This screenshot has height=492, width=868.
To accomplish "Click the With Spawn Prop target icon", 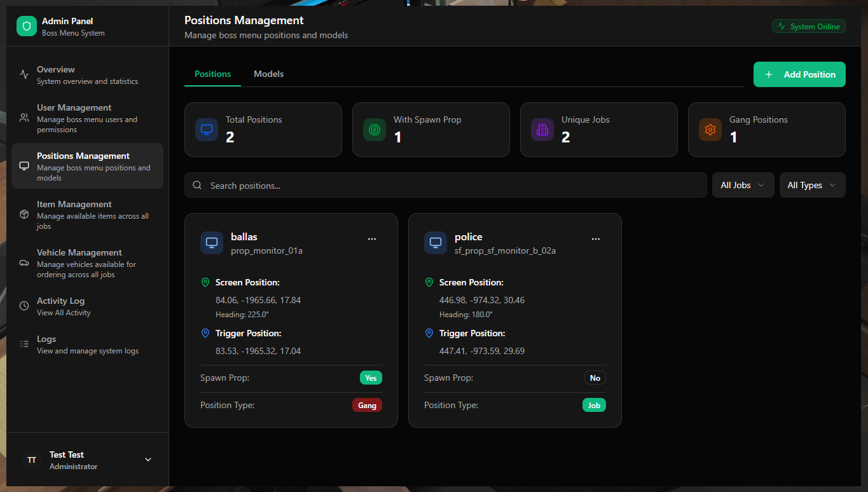I will pyautogui.click(x=375, y=130).
